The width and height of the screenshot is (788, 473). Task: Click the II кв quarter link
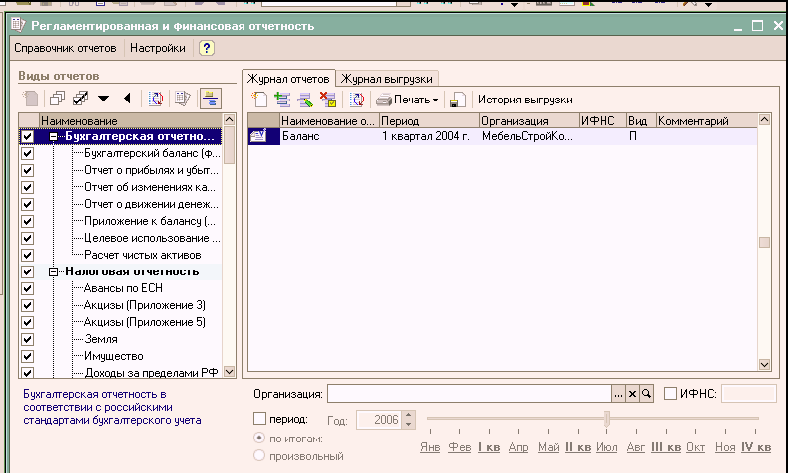pyautogui.click(x=579, y=445)
